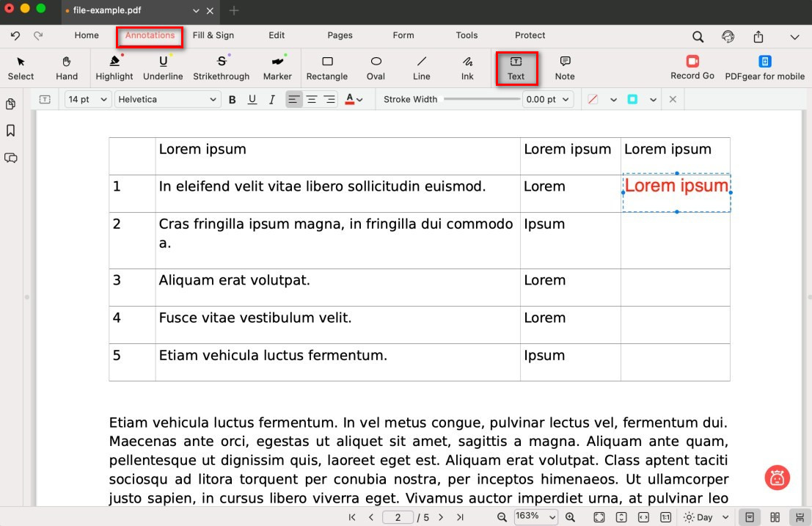Choose the Strikethrough tool
The height and width of the screenshot is (526, 812).
[x=221, y=68]
